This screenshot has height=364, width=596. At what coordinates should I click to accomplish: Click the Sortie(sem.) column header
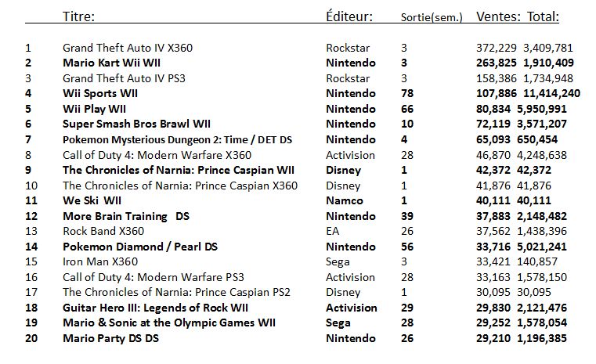432,17
